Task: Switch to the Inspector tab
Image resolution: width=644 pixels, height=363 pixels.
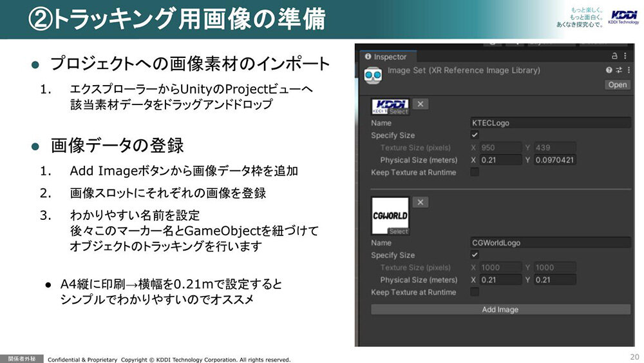Action: point(386,57)
